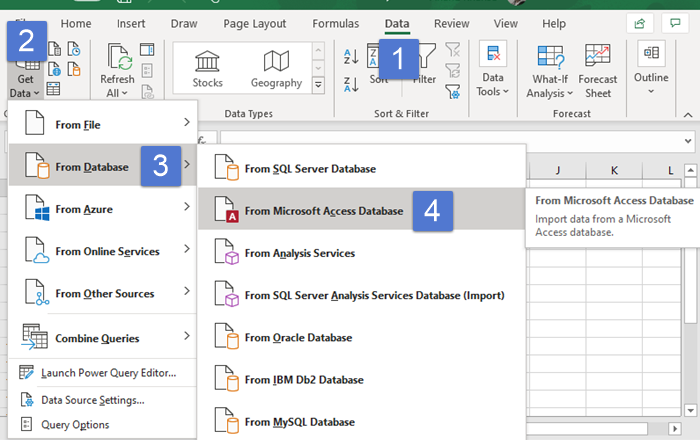Click the horizontal scrollbar right arrow

pos(675,429)
